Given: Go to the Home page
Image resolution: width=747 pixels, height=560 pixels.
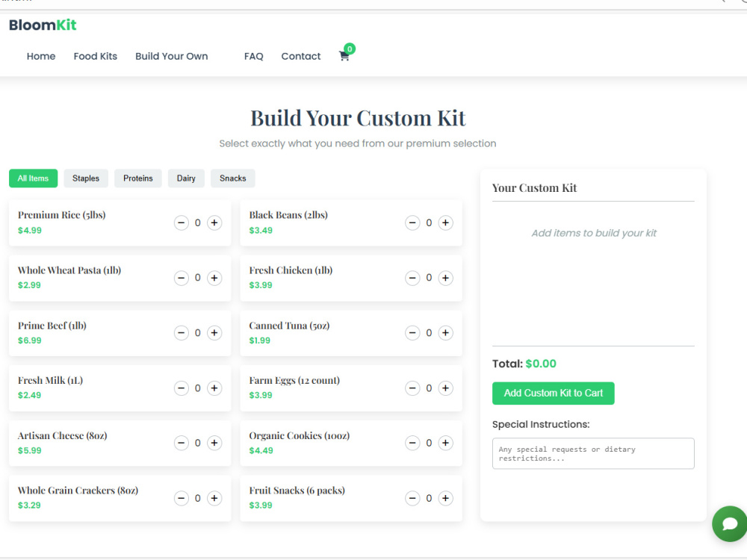Looking at the screenshot, I should click(x=41, y=56).
